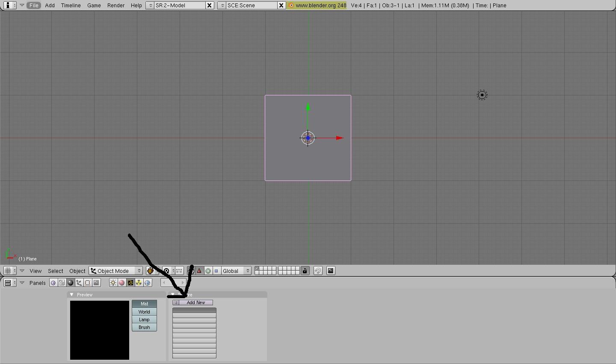Enable the translate manipulator triangle icon
The height and width of the screenshot is (364, 616).
[x=199, y=271]
